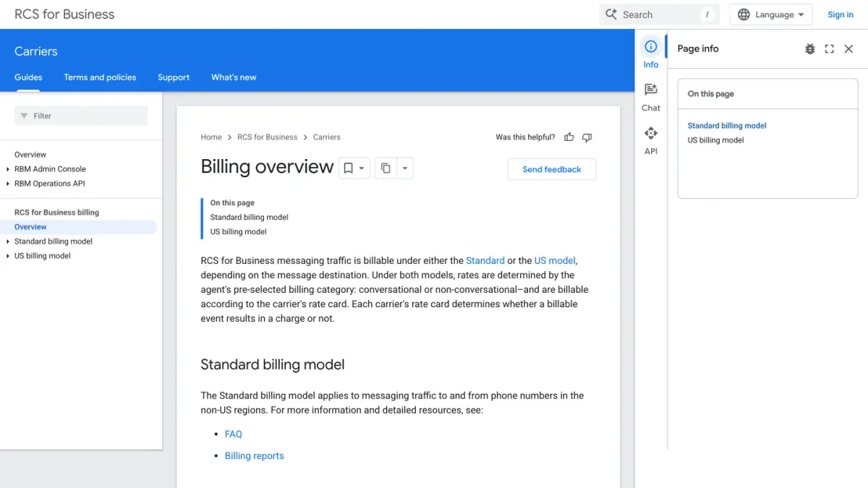
Task: Click the RCS for Business site title
Action: tap(64, 14)
